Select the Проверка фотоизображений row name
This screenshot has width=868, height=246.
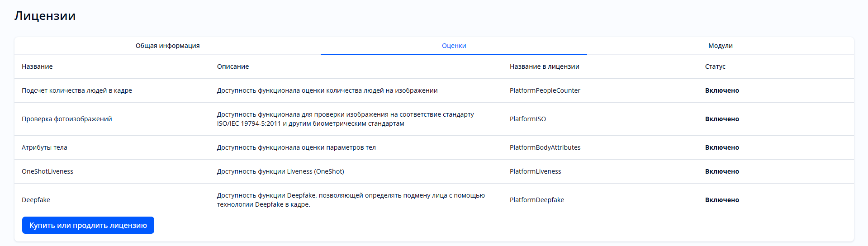point(67,119)
